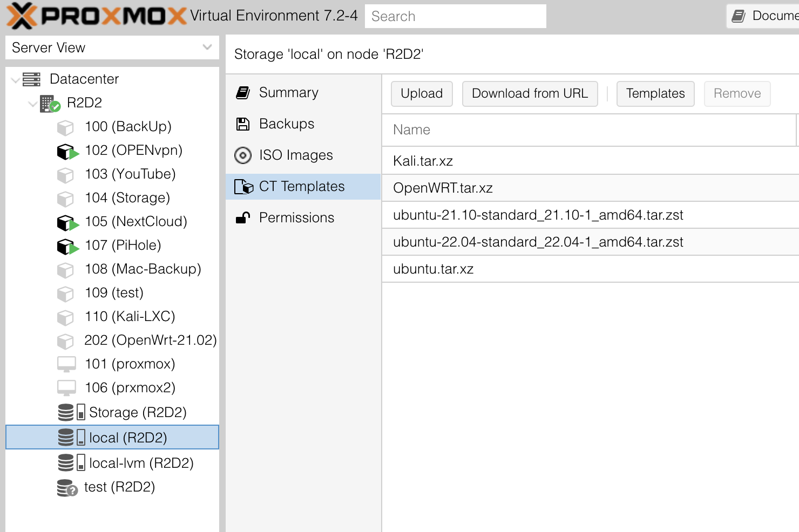The image size is (799, 532).
Task: Click inside the Search field
Action: pyautogui.click(x=455, y=16)
